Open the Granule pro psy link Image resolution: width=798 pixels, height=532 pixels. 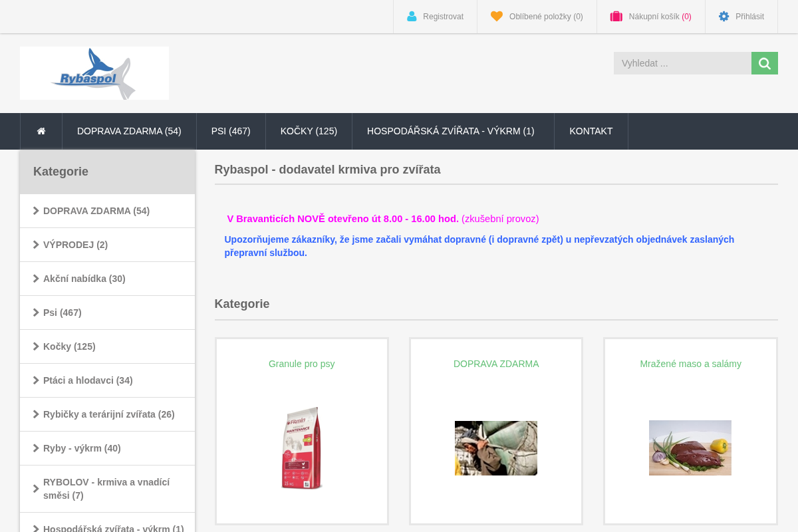(302, 364)
